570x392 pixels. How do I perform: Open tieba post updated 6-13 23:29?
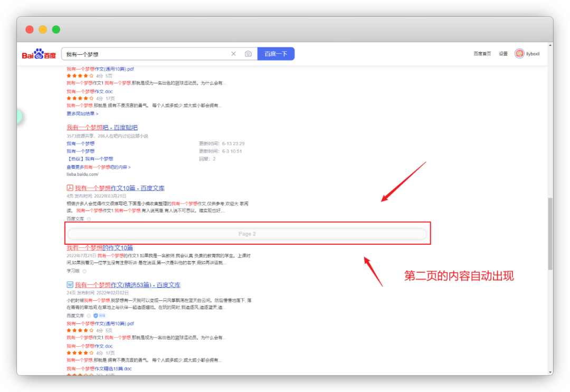(x=80, y=144)
